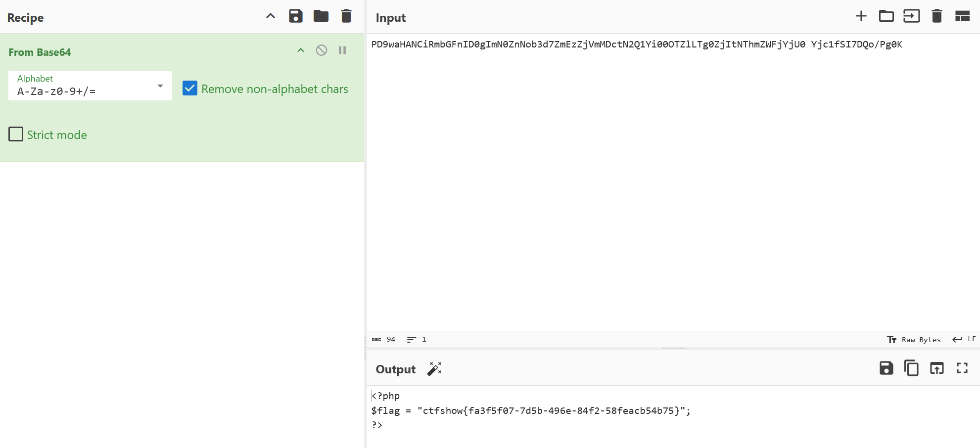
Task: Click the ?> closing tag line
Action: click(377, 425)
